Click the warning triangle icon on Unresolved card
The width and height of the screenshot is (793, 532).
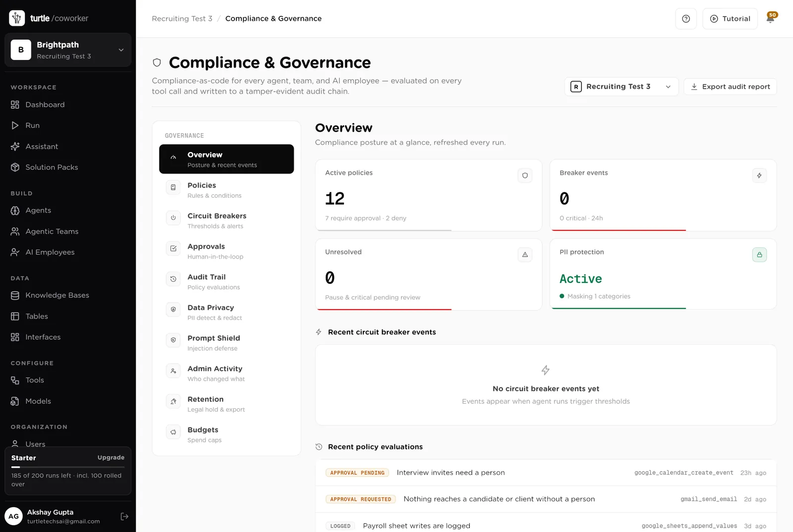tap(525, 255)
